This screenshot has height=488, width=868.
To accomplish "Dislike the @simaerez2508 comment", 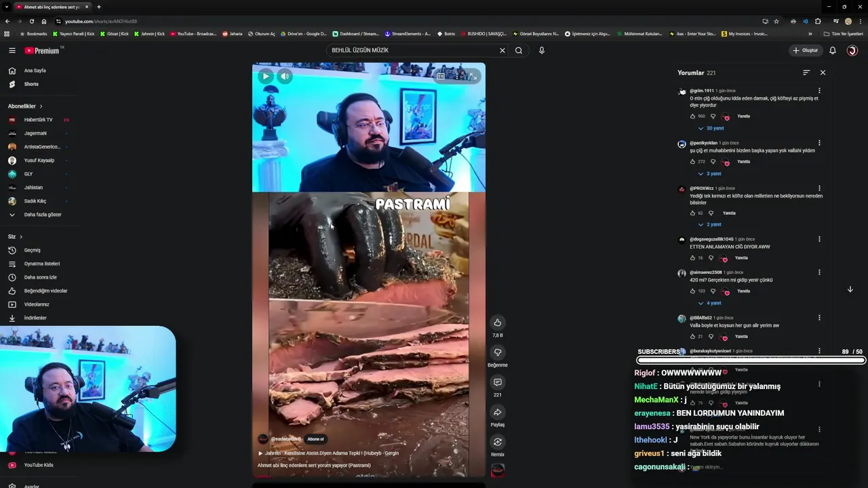I will pos(713,291).
